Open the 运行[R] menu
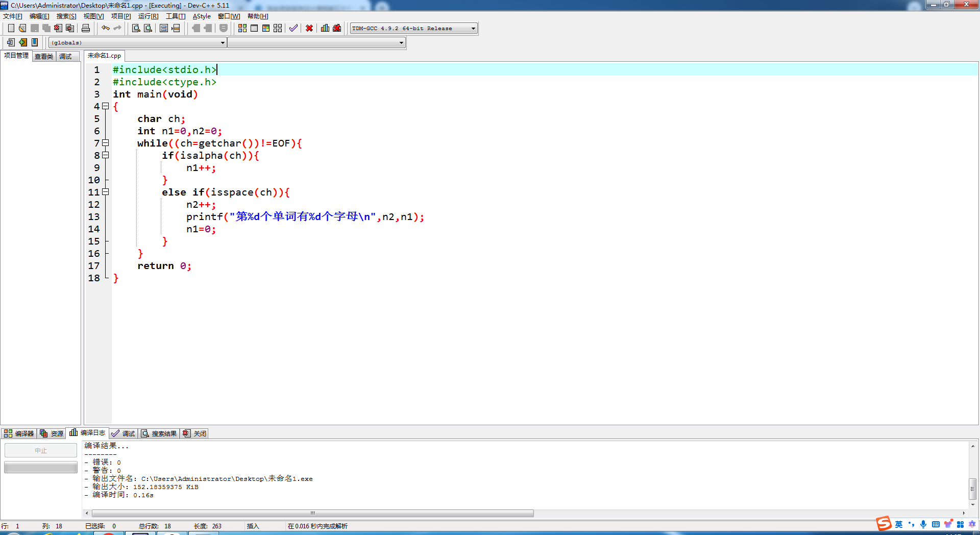The height and width of the screenshot is (535, 980). (x=148, y=16)
